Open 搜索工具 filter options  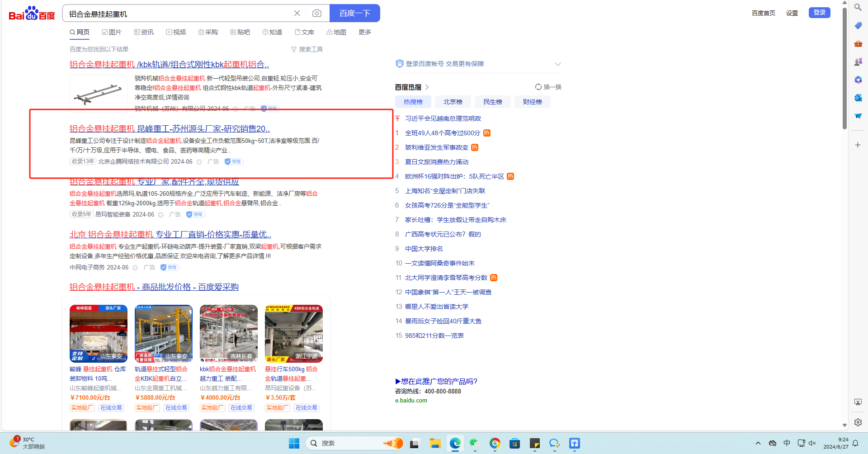pos(307,49)
